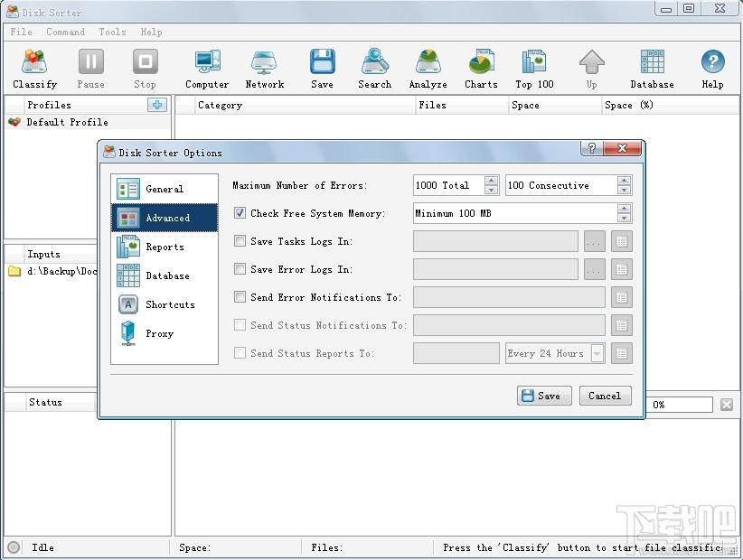The image size is (743, 560).
Task: Open the Reports options page
Action: click(165, 247)
